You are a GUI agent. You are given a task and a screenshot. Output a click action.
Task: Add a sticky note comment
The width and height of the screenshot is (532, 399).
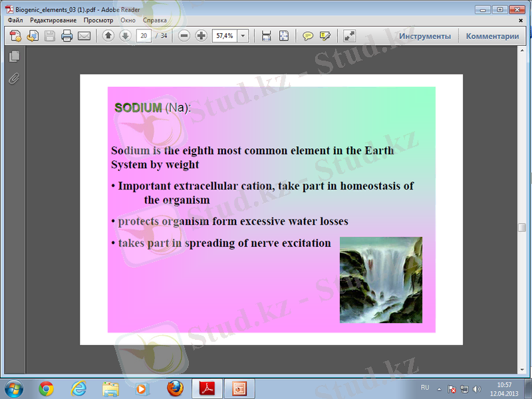click(x=308, y=36)
